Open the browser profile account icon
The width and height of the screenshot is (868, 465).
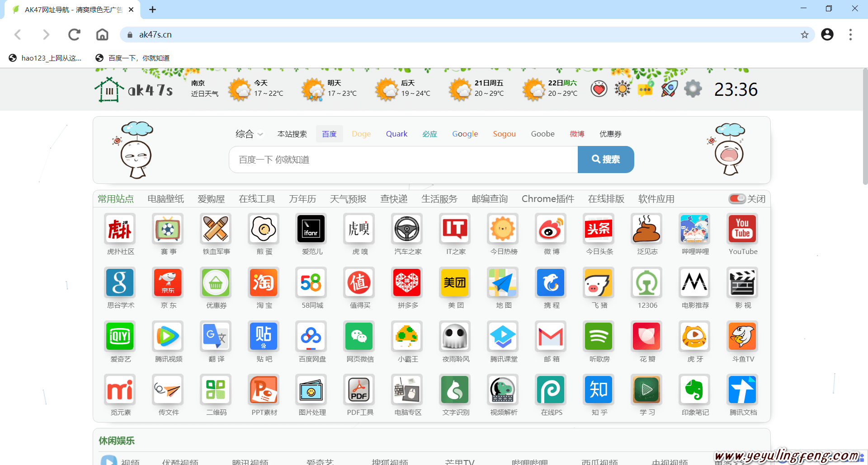tap(827, 34)
